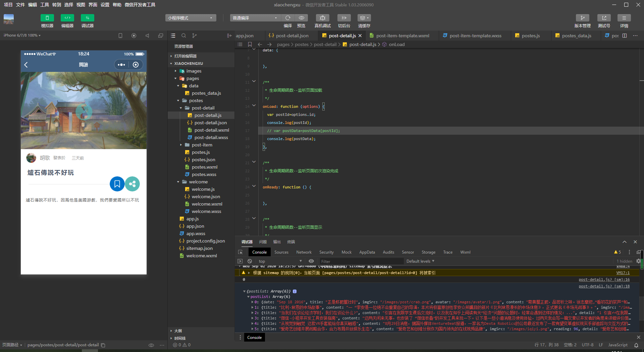Open the File menu
644x352 pixels.
20,5
